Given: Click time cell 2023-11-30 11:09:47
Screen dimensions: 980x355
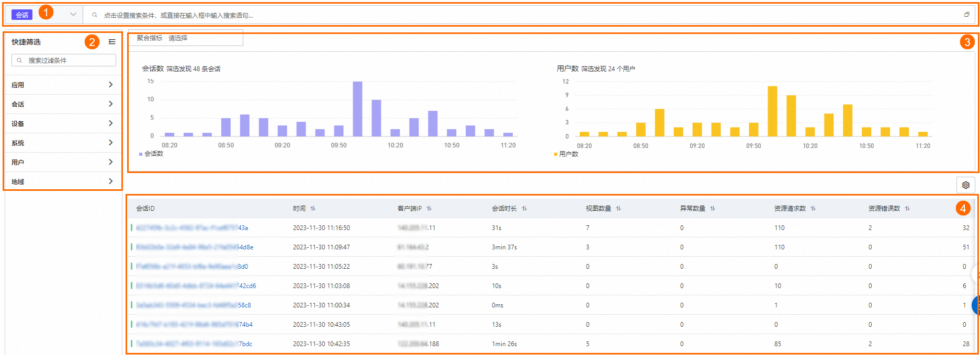Looking at the screenshot, I should click(x=321, y=247).
